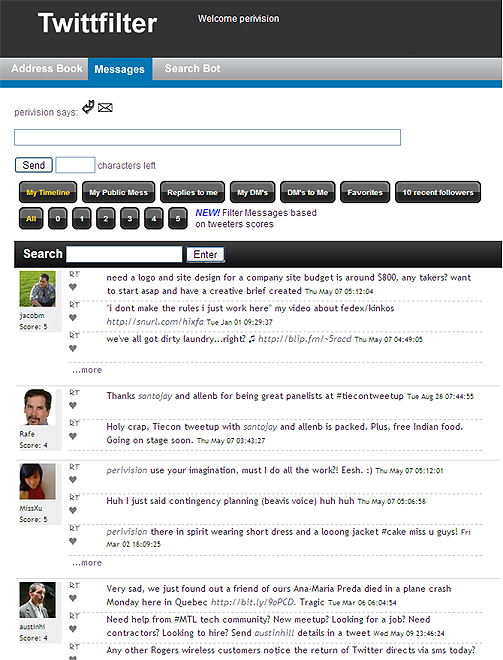Screen dimensions: 503x660
Task: Favorite MissXu's contingency planning tweet
Action: [73, 511]
